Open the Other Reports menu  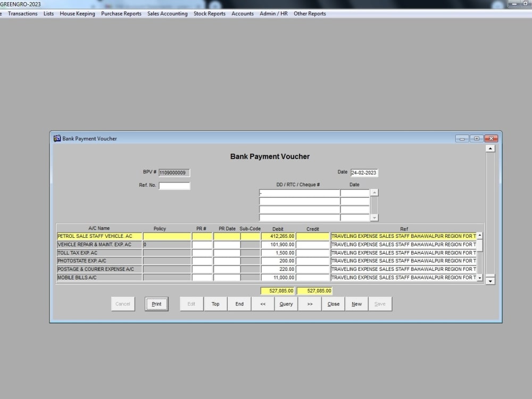[310, 14]
